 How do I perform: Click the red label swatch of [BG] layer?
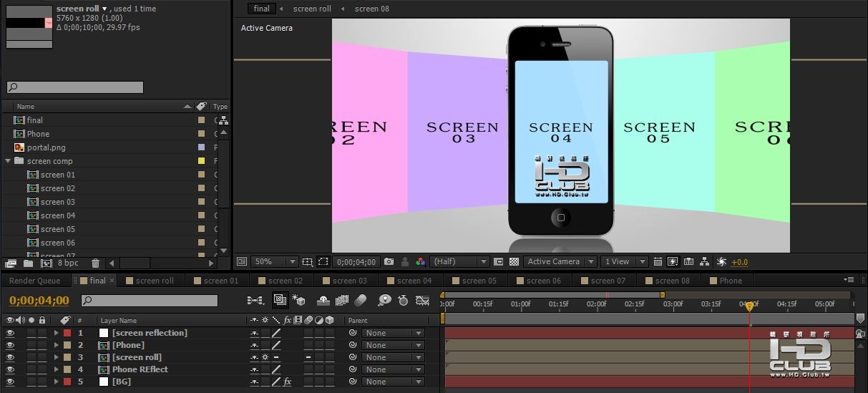[x=67, y=382]
